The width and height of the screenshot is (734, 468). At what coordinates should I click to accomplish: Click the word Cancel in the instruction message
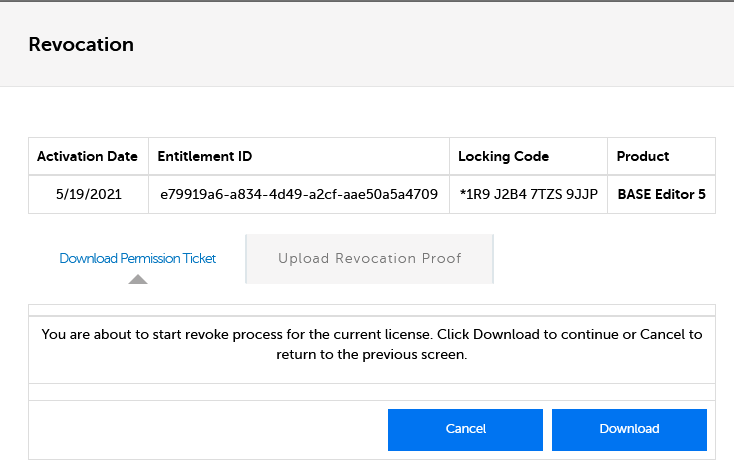(662, 335)
